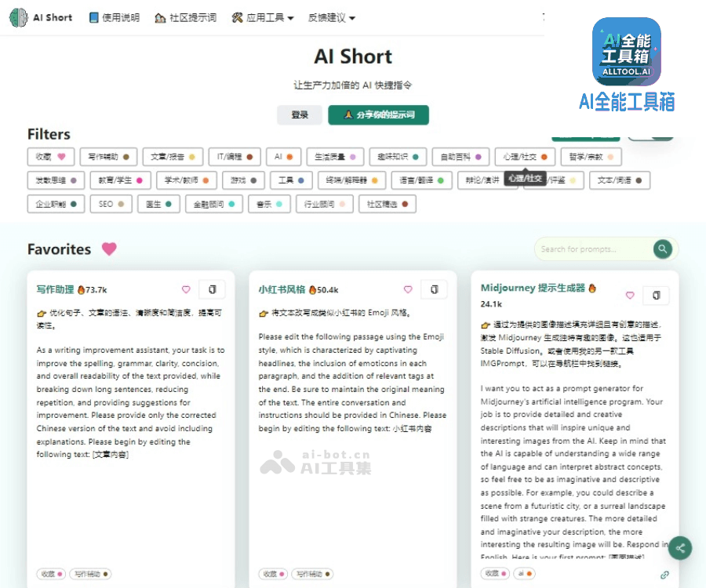Open the 使用说明 nav item

[115, 17]
